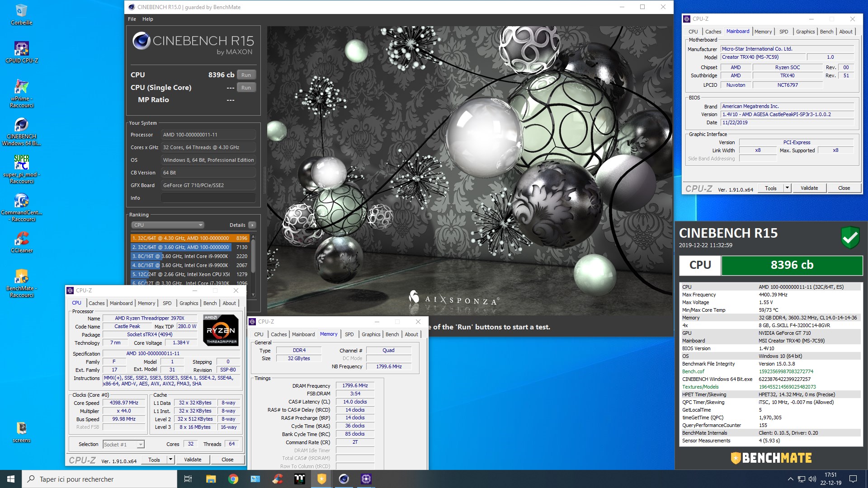The image size is (868, 488).
Task: Click Tools button in mainboard CPU-Z window
Action: pos(771,188)
